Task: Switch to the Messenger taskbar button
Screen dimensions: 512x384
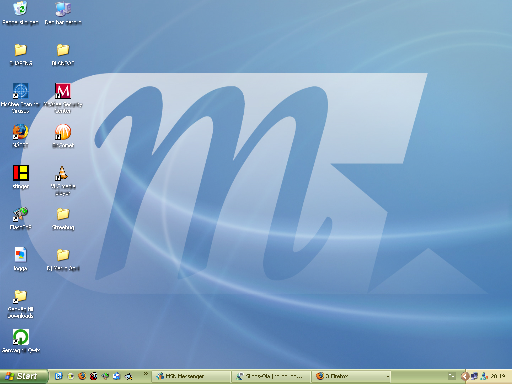Action: (192, 376)
